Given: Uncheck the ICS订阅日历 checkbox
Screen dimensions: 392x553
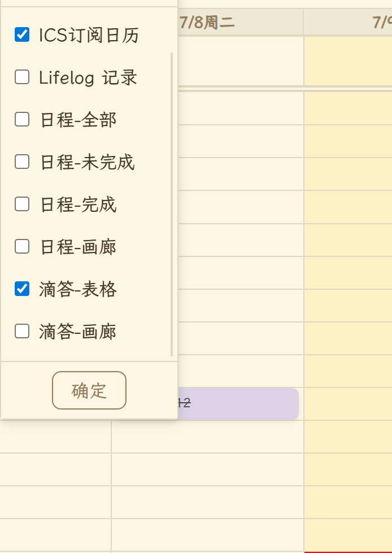Looking at the screenshot, I should click(22, 35).
